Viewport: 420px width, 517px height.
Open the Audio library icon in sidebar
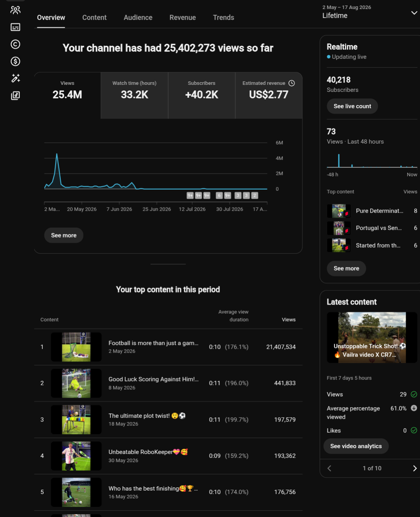pyautogui.click(x=16, y=95)
